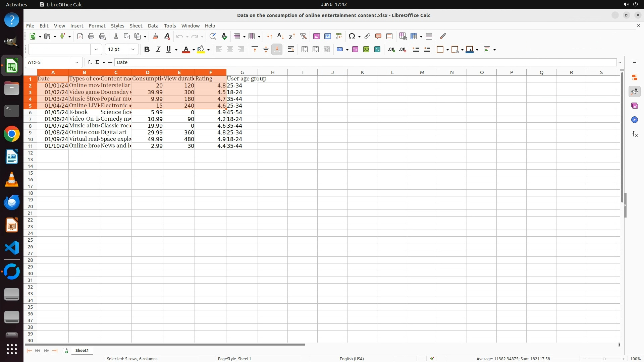Click the Sort Ascending icon
The image size is (644, 362).
[280, 36]
